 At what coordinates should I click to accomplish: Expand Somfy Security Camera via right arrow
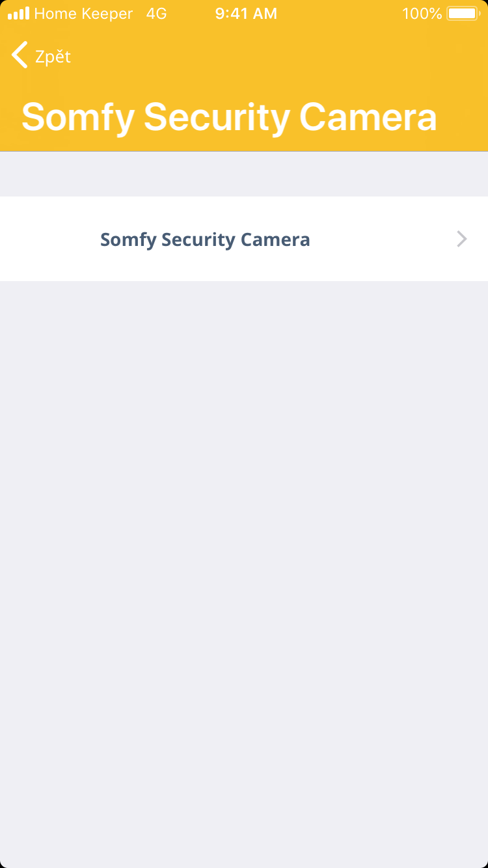click(461, 239)
